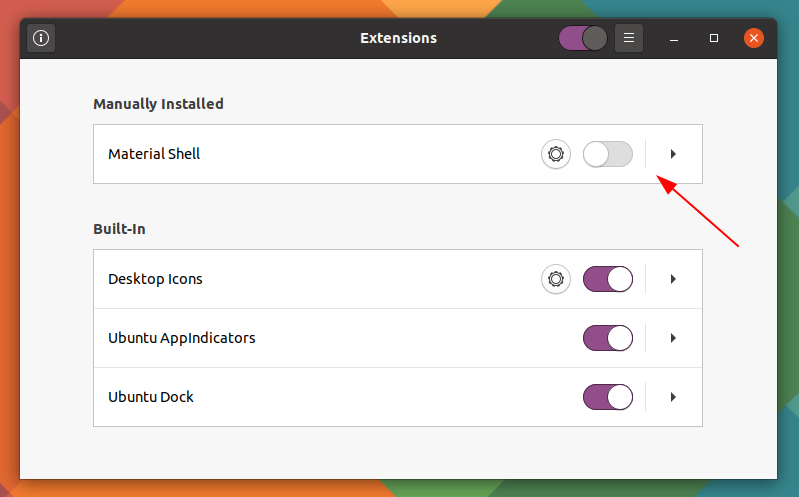Open the hamburger menu in title bar

tap(629, 39)
